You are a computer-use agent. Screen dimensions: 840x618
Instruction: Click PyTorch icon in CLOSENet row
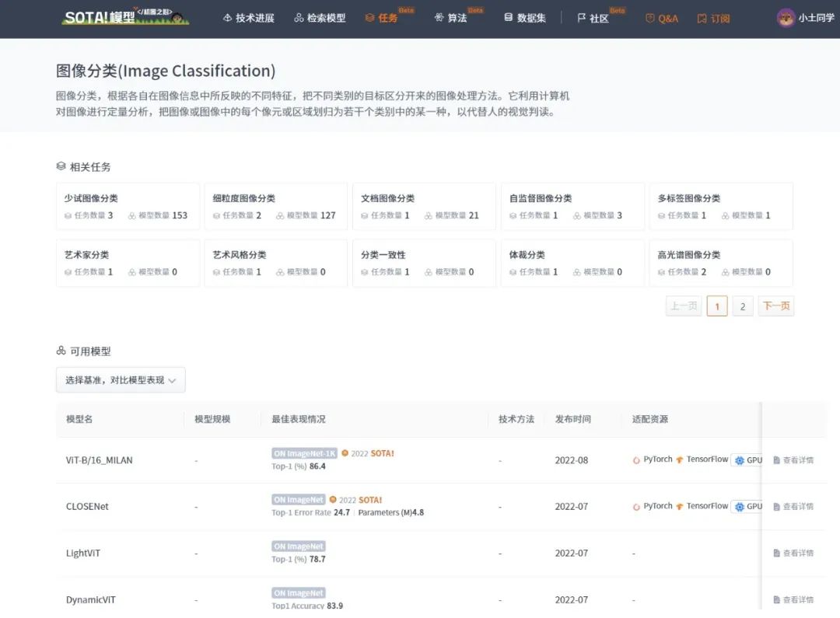pyautogui.click(x=636, y=507)
